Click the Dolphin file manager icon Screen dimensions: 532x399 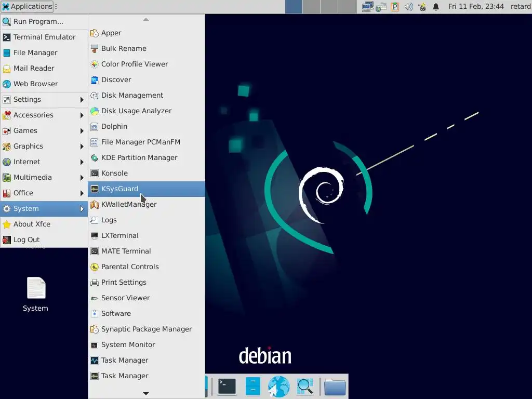(95, 127)
